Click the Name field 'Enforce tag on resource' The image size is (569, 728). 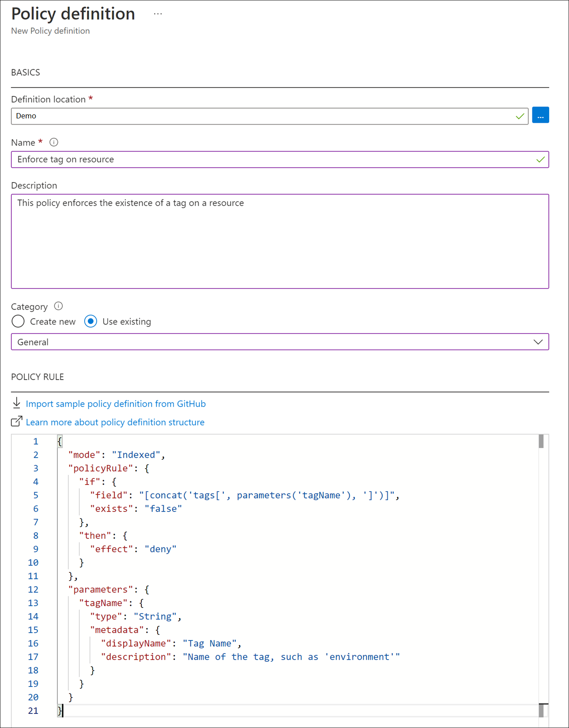280,159
